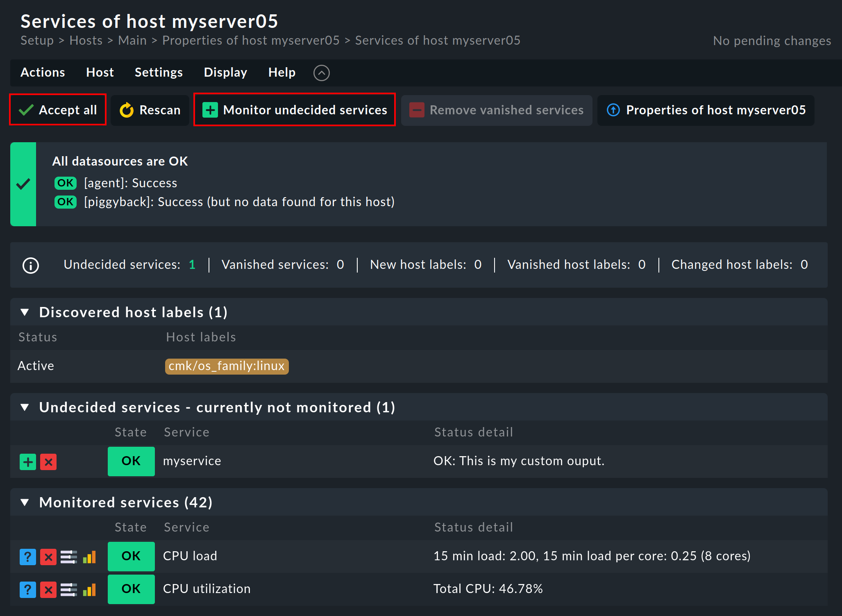Open the Display menu

[x=225, y=73]
